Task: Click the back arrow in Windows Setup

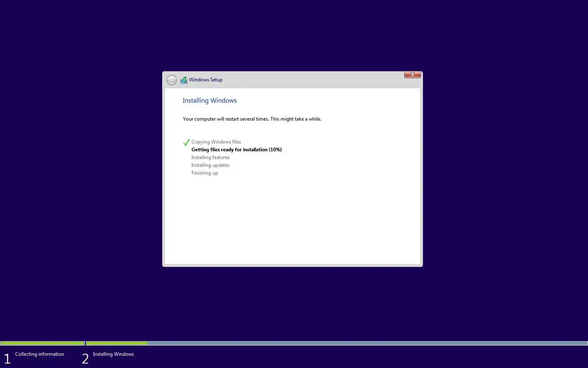Action: pyautogui.click(x=171, y=80)
